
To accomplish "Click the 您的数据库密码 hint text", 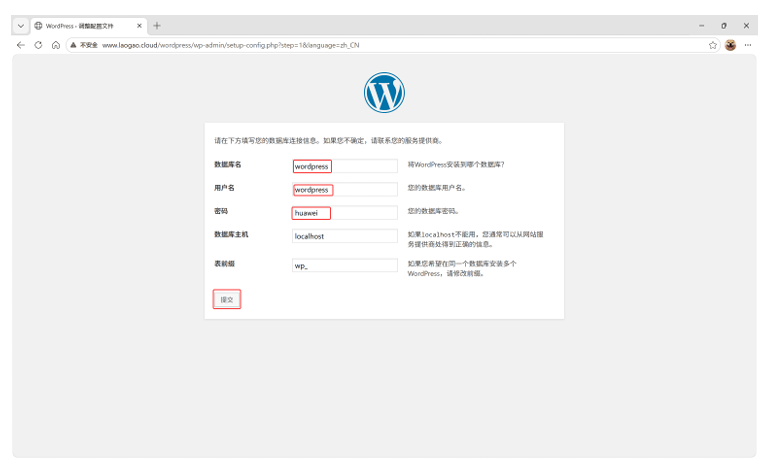I will click(x=433, y=211).
